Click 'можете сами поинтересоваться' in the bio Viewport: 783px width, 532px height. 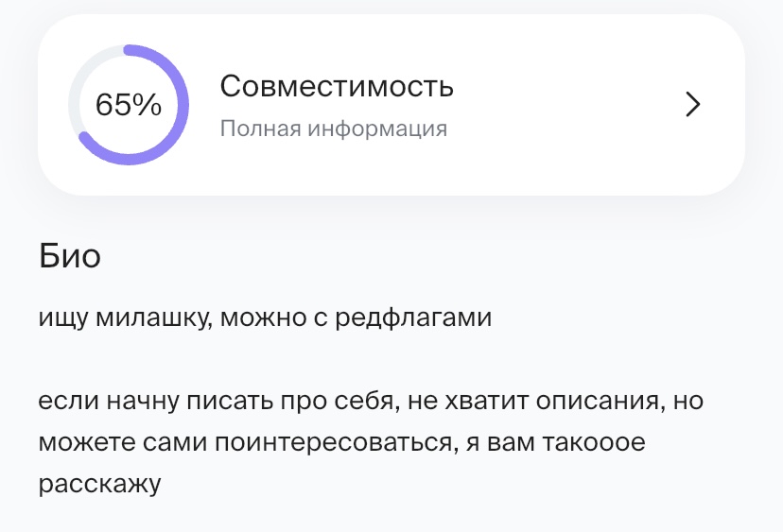click(x=246, y=442)
